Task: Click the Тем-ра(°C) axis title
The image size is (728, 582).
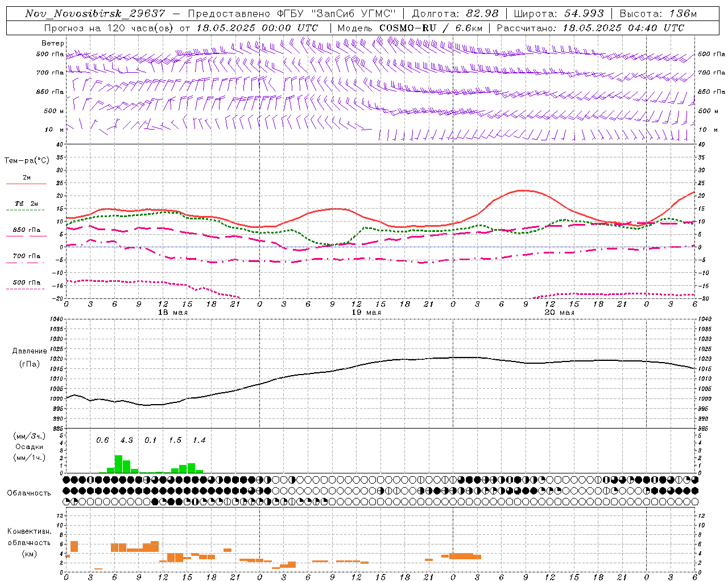Action: coord(27,161)
